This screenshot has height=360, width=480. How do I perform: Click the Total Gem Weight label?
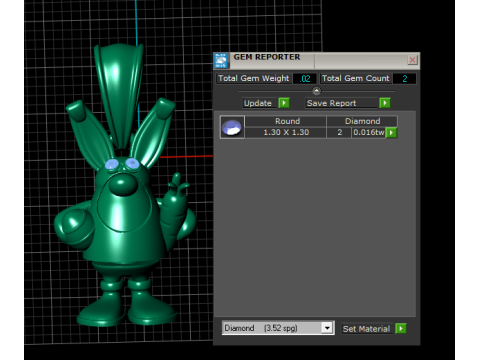click(254, 79)
